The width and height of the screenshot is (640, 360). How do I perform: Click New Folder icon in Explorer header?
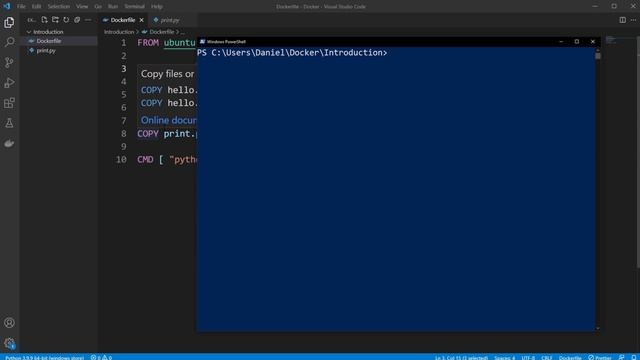[55, 20]
